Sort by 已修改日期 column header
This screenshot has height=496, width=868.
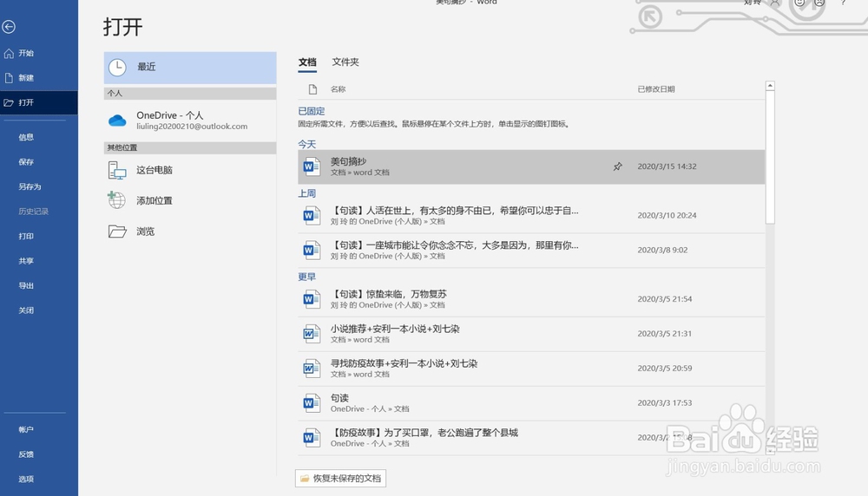click(656, 89)
